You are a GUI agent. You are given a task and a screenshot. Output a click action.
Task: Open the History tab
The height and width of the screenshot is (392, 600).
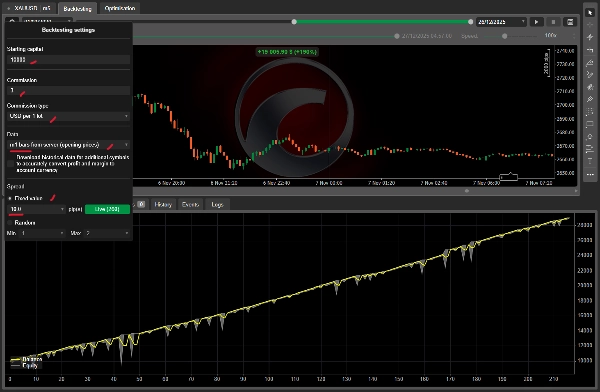point(163,204)
